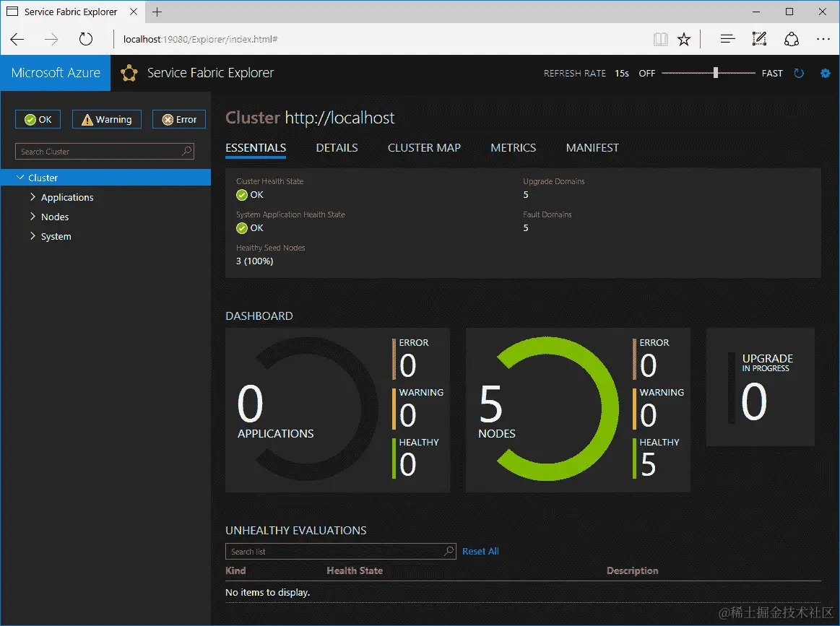Click the 15s refresh rate value

click(x=621, y=74)
